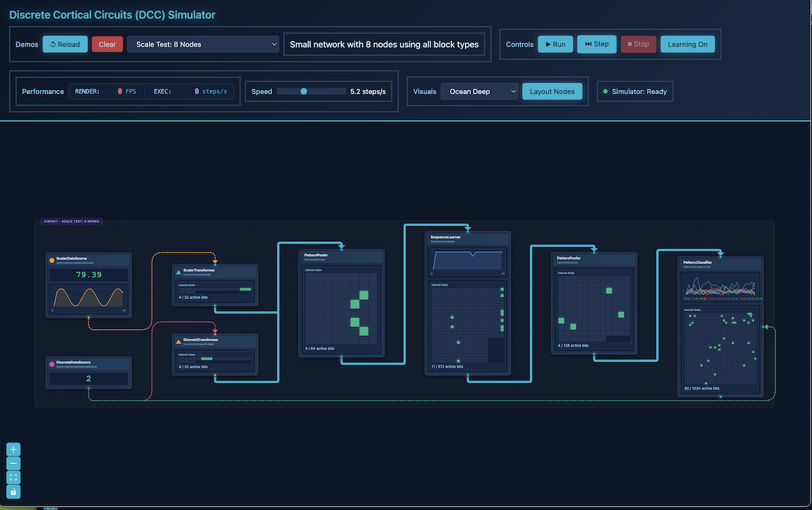Click the fit-view icon on the canvas controls
This screenshot has width=812, height=510.
(13, 477)
